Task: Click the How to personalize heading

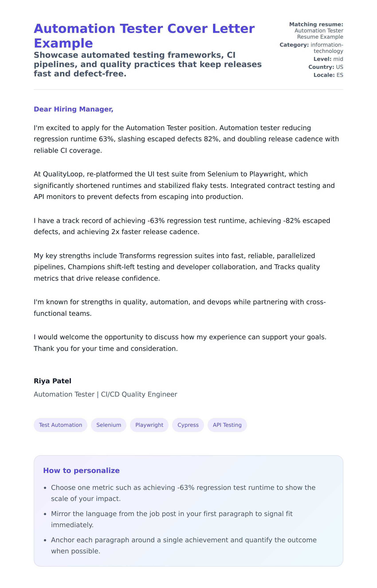Action: tap(81, 470)
